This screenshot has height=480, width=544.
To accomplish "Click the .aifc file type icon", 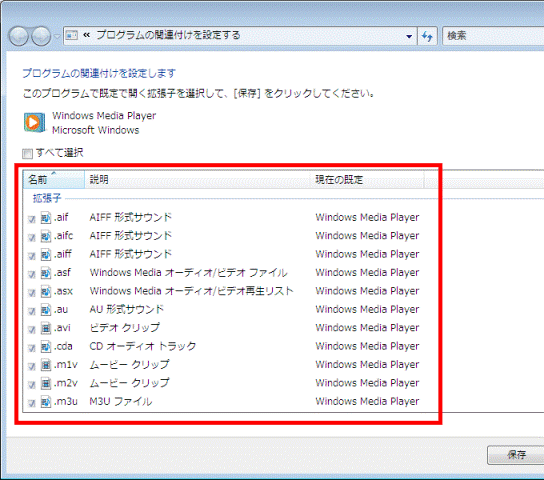I will (46, 236).
